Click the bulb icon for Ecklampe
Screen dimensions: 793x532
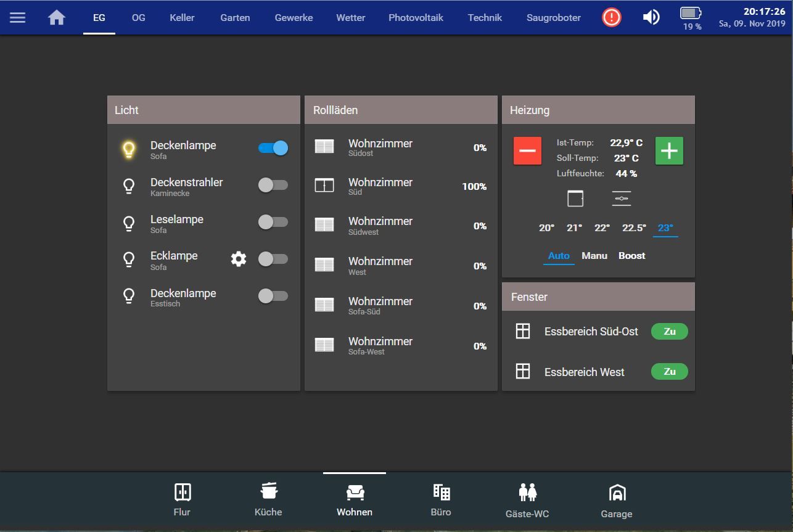point(129,260)
